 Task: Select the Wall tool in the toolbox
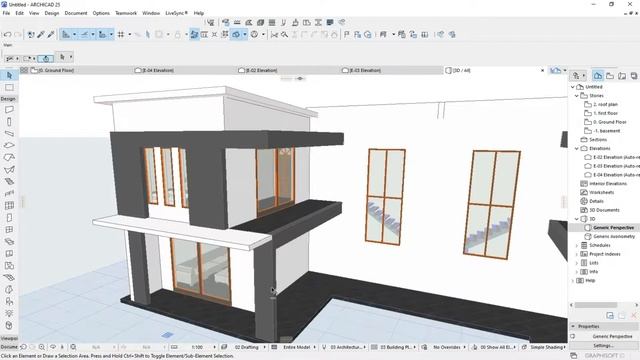pyautogui.click(x=9, y=110)
